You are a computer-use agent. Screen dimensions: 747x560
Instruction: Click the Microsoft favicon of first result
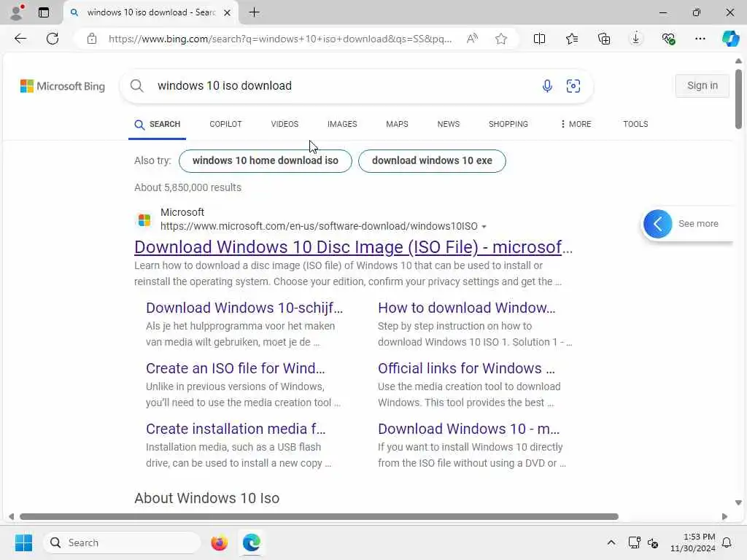tap(144, 220)
